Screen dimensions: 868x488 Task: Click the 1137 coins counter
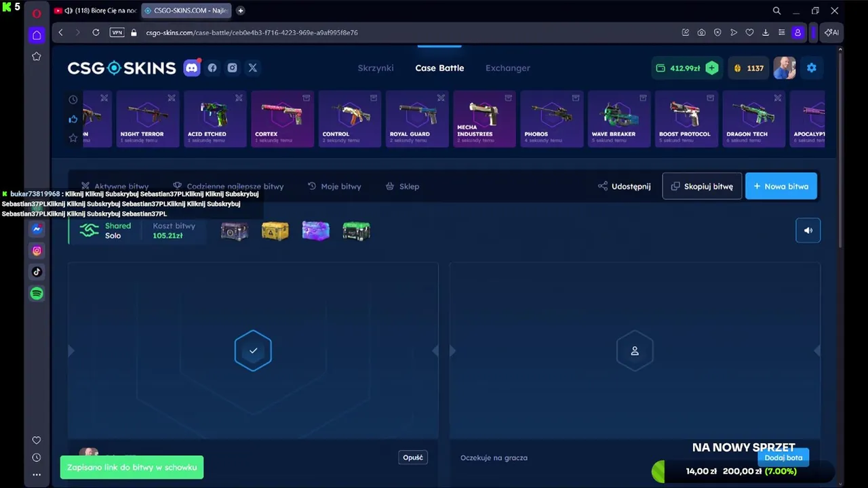(749, 68)
